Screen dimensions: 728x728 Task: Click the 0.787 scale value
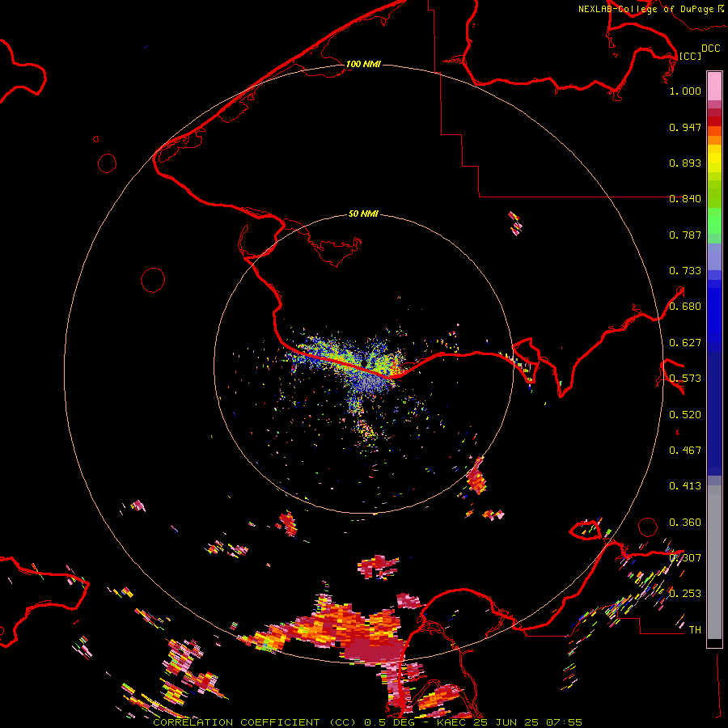(685, 235)
